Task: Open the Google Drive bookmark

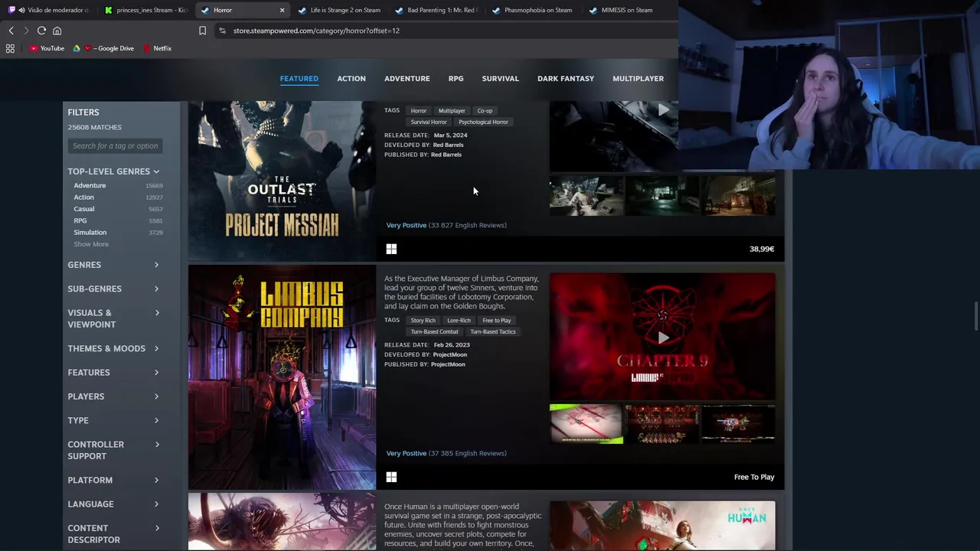Action: tap(103, 48)
